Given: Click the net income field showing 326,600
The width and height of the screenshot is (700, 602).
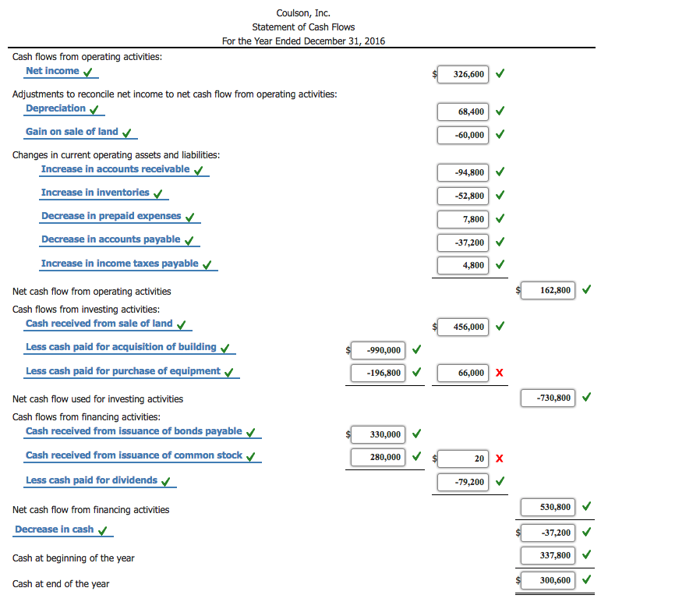Looking at the screenshot, I should [x=463, y=74].
